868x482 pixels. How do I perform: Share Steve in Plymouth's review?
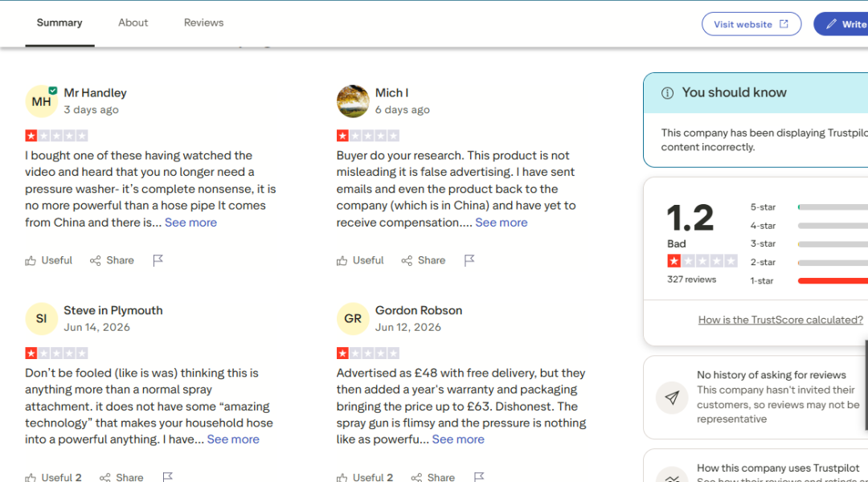click(121, 477)
